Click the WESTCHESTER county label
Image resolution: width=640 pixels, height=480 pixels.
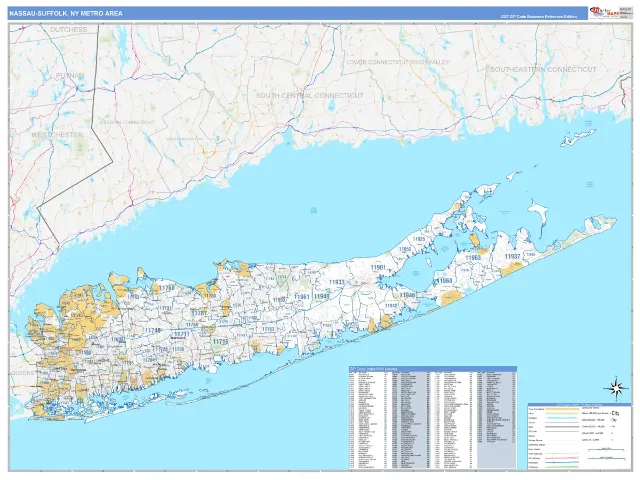tap(57, 134)
